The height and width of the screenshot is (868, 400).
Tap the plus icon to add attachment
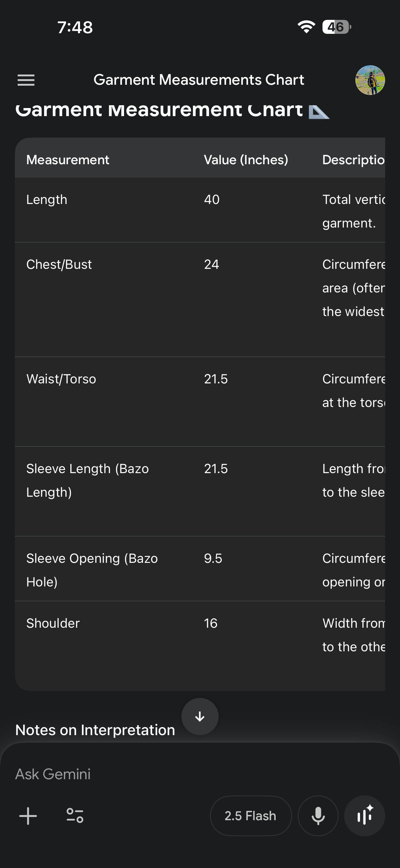pos(28,816)
